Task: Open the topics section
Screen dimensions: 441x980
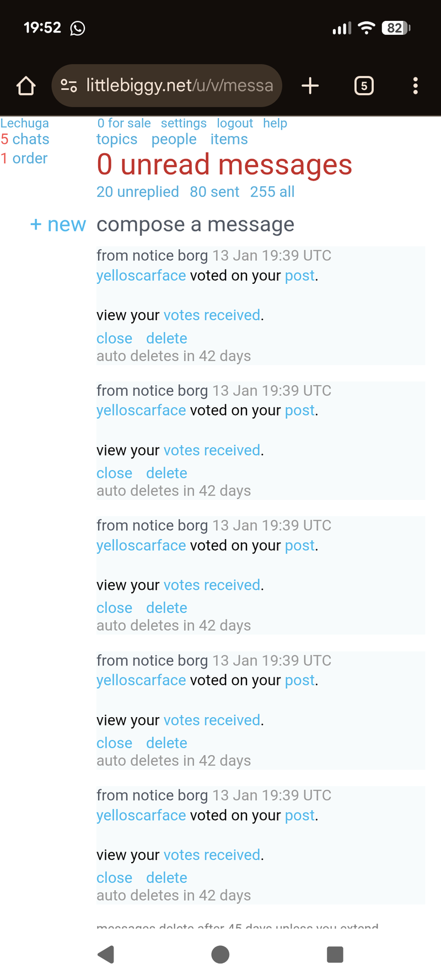Action: pos(117,139)
